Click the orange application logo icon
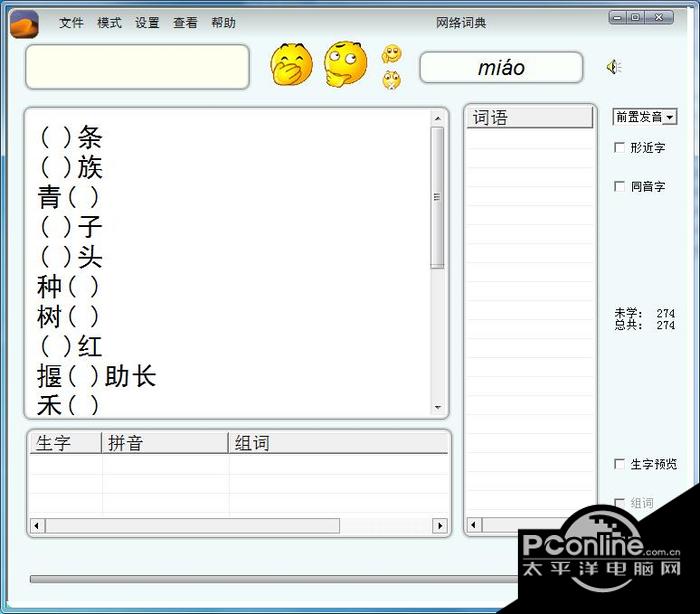 point(24,24)
